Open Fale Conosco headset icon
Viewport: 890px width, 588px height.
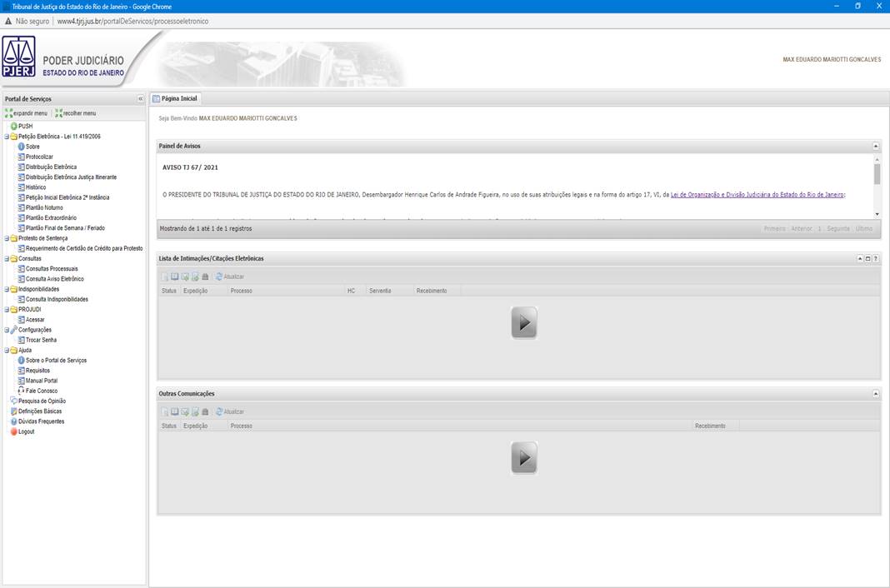22,391
